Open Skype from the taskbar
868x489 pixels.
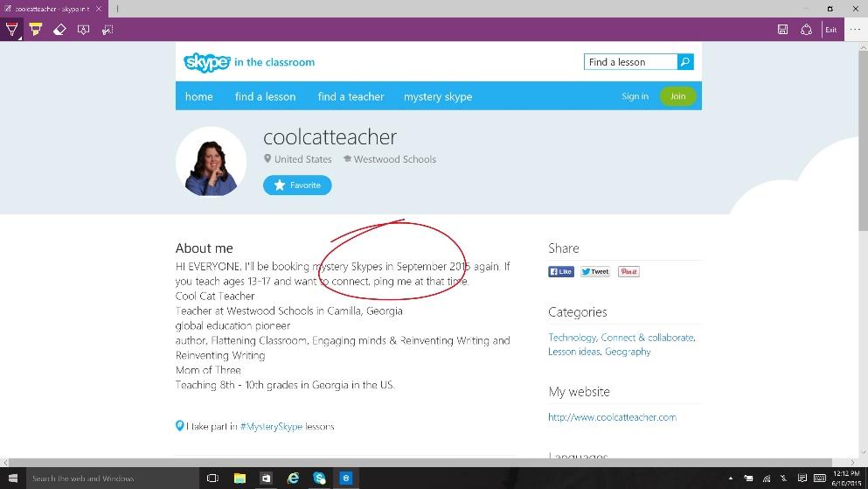click(x=319, y=478)
